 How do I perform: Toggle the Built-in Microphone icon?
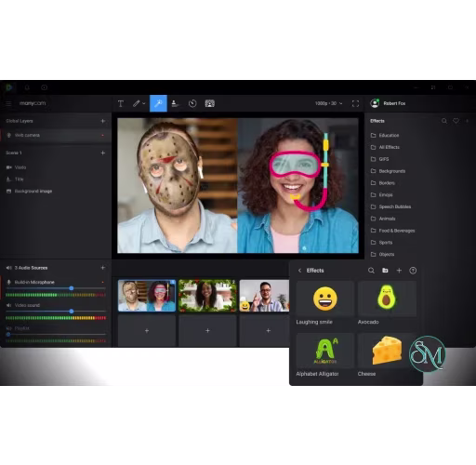tap(9, 282)
